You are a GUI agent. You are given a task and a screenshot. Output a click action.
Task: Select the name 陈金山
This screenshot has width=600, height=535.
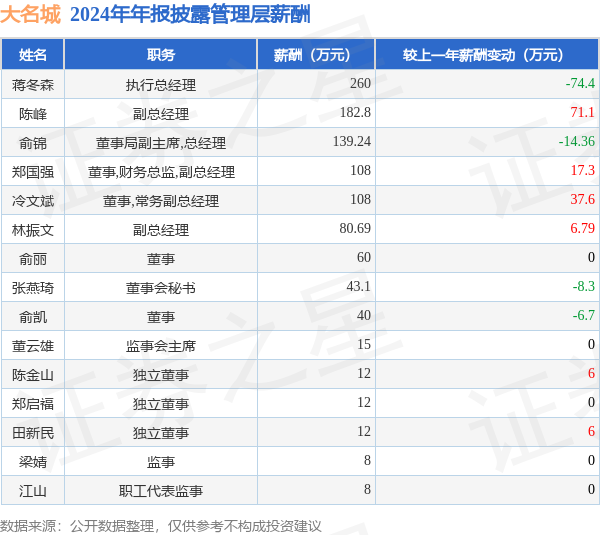[33, 375]
